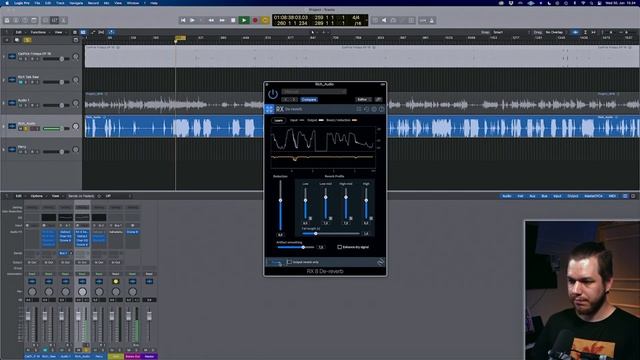The image size is (640, 360).
Task: Click the RX plugin help icon
Action: (382, 109)
